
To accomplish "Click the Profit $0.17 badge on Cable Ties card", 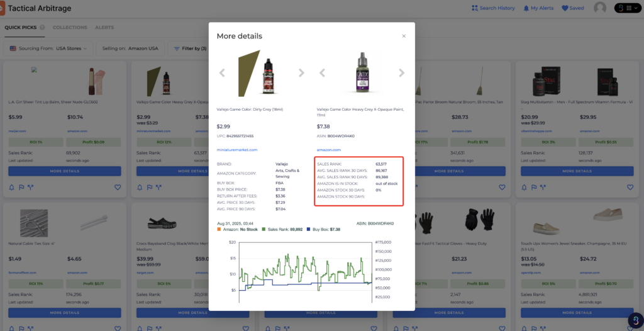I will pos(94,284).
